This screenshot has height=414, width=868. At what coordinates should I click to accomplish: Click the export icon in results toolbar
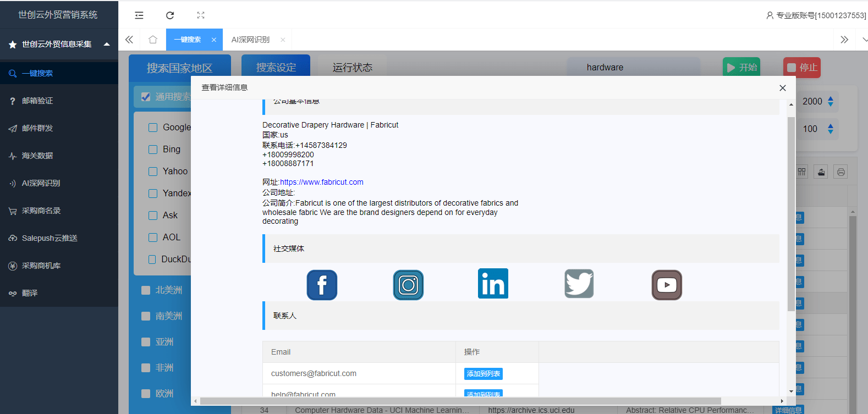click(x=821, y=172)
